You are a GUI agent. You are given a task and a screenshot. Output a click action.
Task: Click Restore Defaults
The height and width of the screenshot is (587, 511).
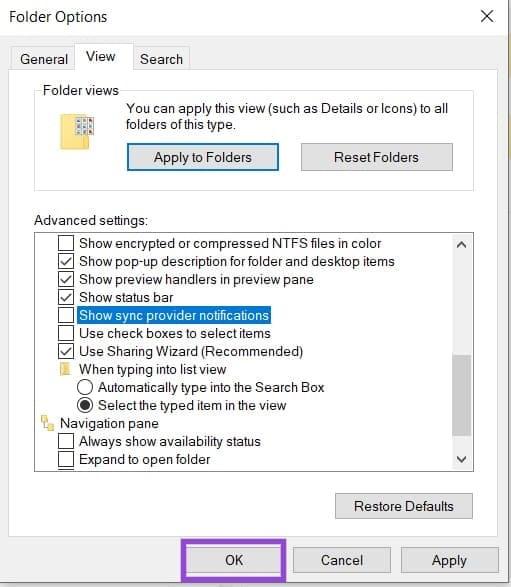404,506
